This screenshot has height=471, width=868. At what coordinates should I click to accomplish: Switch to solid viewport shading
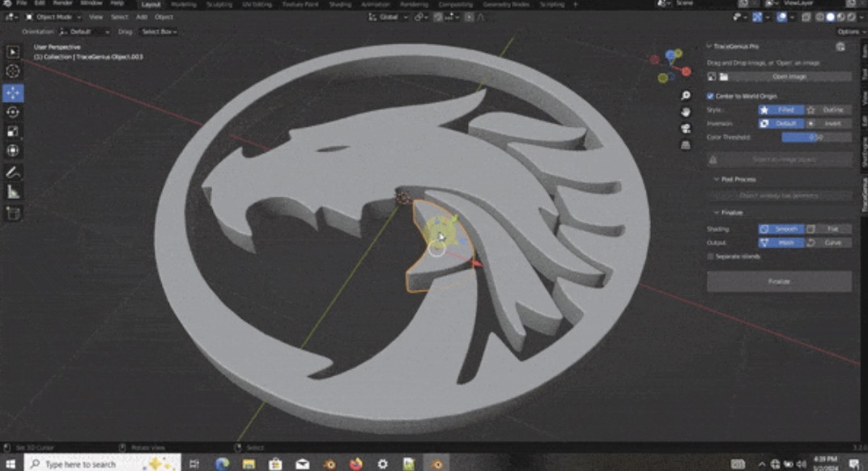pyautogui.click(x=831, y=17)
